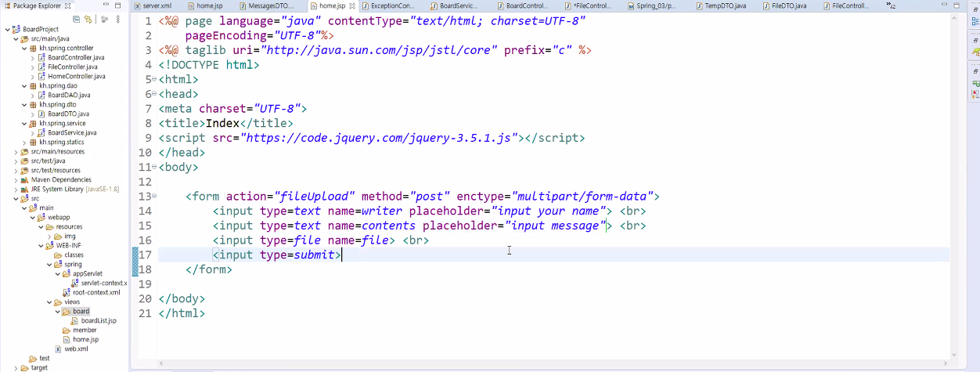Viewport: 980px width, 372px height.
Task: Expand src/main/resources folder
Action: tap(15, 151)
